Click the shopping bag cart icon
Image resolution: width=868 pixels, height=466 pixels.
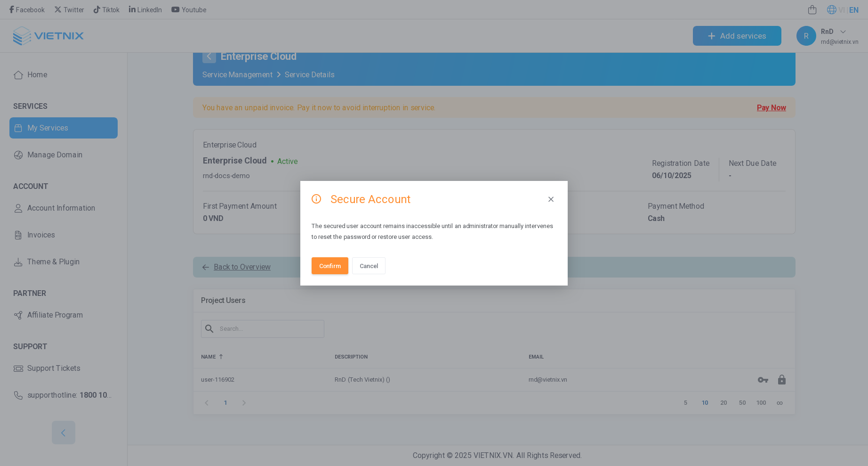tap(812, 10)
